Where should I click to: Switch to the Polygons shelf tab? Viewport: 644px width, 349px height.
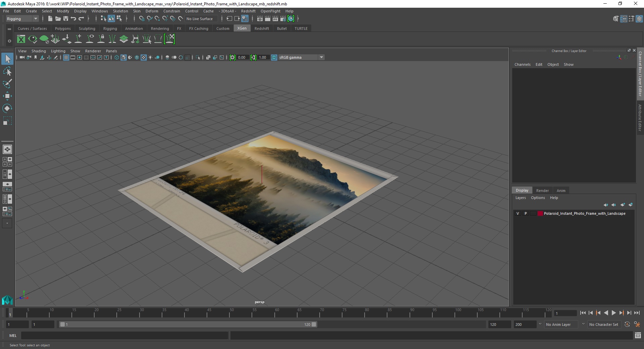point(63,29)
